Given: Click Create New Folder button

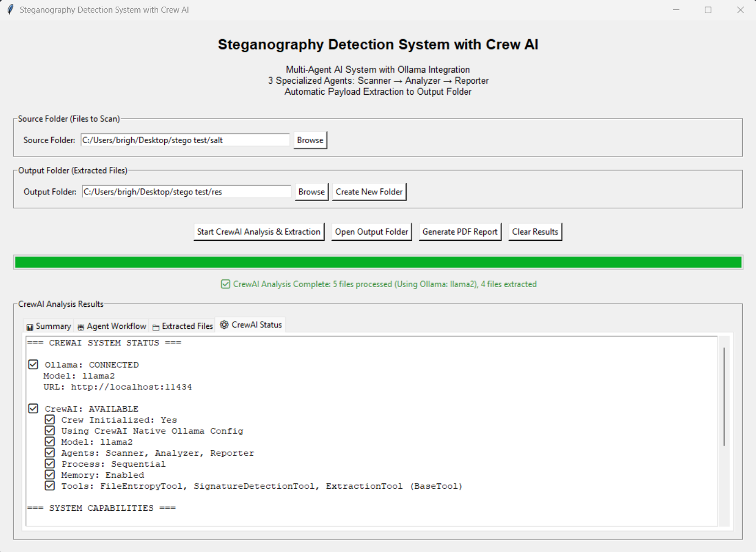Looking at the screenshot, I should coord(369,192).
